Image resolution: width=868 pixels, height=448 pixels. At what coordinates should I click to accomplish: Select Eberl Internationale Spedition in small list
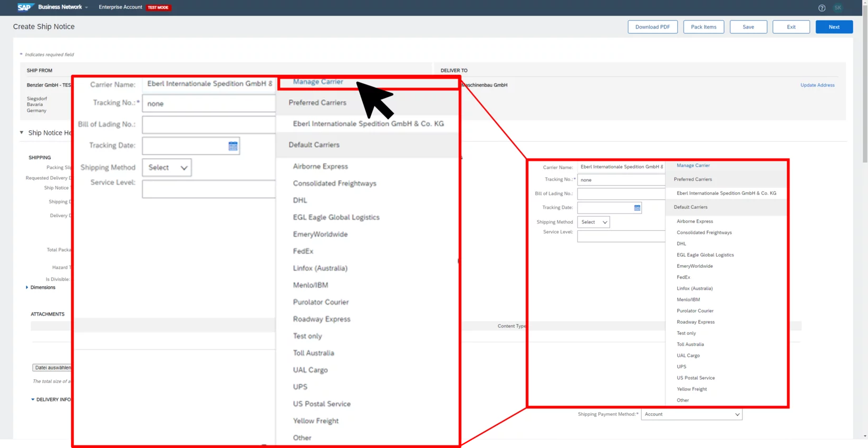tap(726, 193)
